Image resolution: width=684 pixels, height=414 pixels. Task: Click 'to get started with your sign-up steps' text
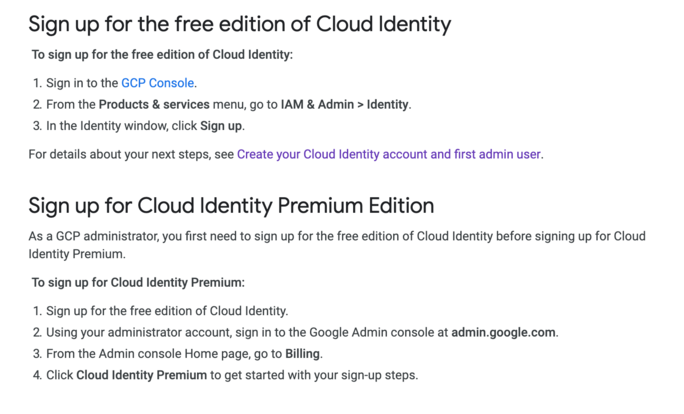(x=314, y=375)
